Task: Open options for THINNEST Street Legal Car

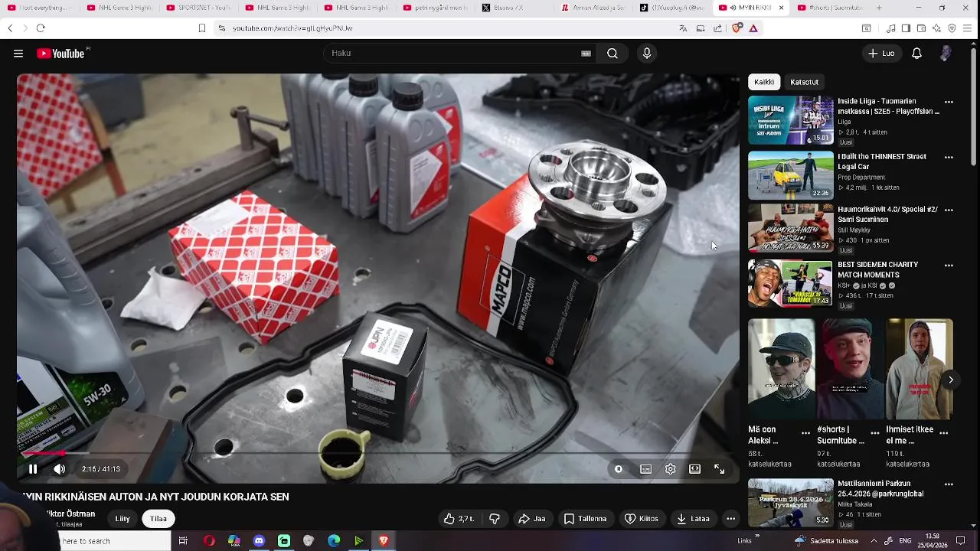Action: 949,158
